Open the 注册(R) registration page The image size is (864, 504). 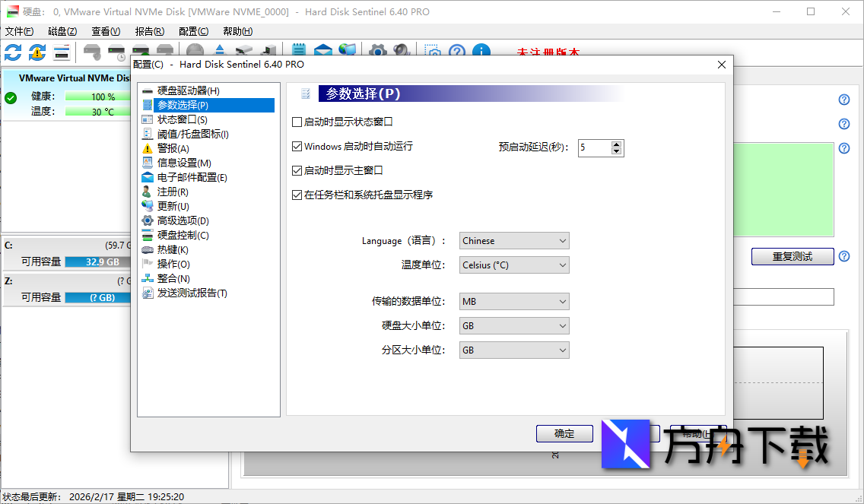click(169, 191)
